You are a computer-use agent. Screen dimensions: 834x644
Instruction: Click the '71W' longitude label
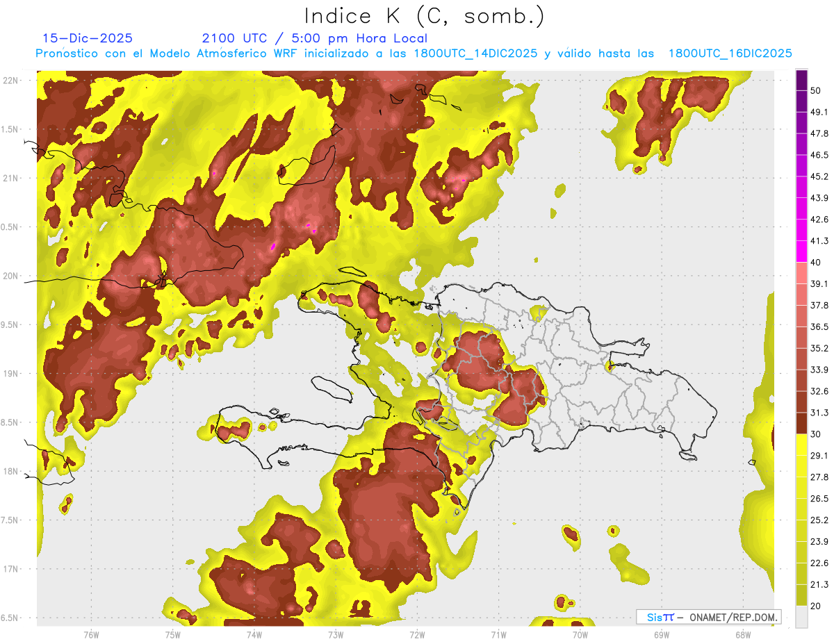(x=498, y=635)
